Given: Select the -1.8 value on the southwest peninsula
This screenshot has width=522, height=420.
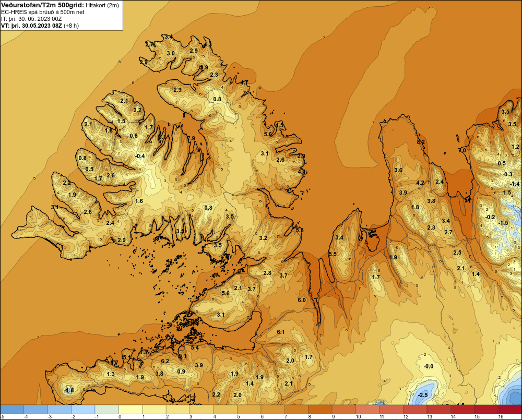Looking at the screenshot, I should [69, 390].
